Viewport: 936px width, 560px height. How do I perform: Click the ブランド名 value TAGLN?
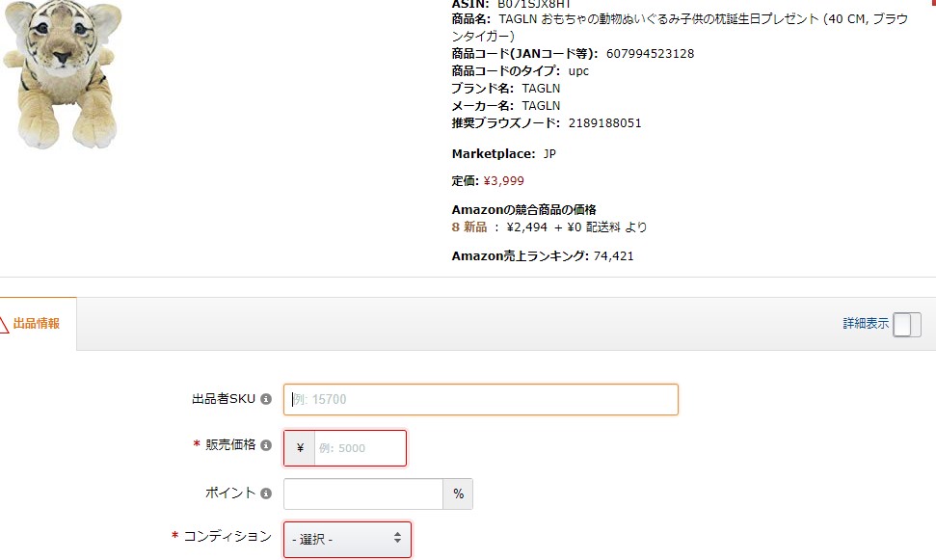tap(541, 89)
